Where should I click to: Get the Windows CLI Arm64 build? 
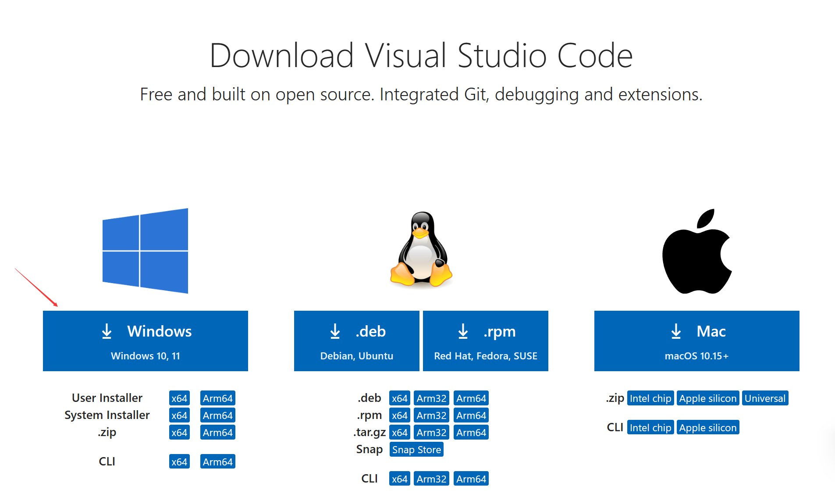218,461
